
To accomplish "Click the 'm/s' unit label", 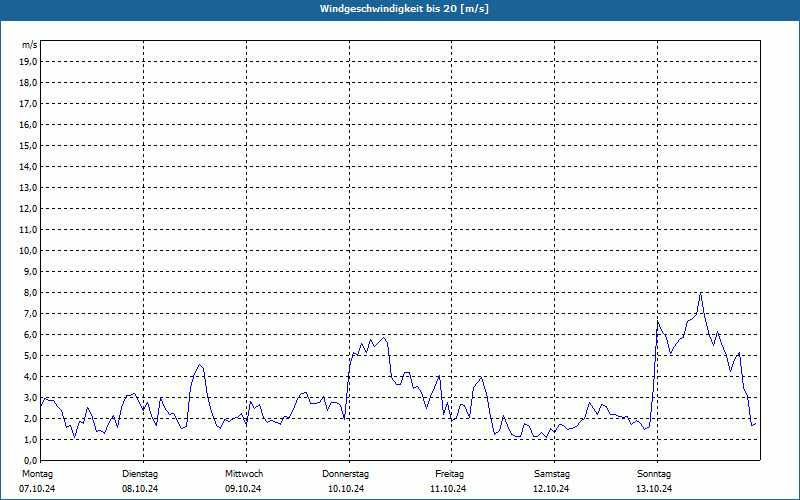I will point(30,45).
